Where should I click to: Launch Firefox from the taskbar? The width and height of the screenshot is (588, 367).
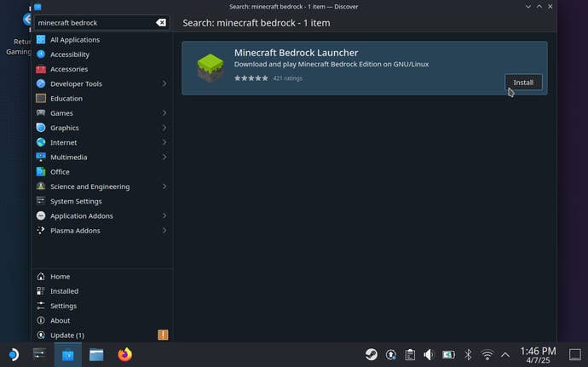(125, 354)
